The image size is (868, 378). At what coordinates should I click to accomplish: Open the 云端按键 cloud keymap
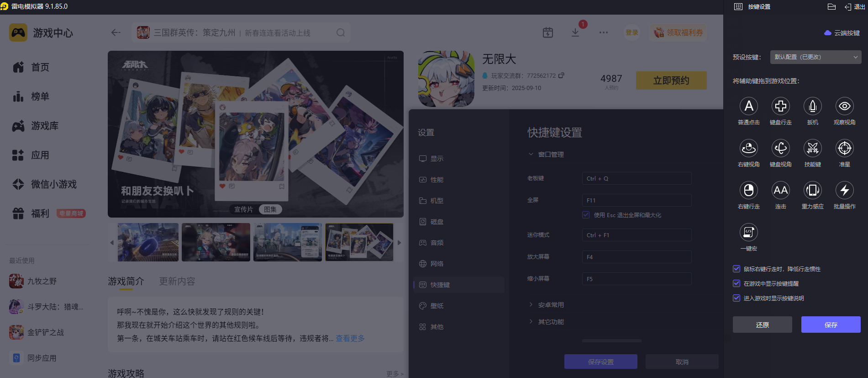(842, 33)
